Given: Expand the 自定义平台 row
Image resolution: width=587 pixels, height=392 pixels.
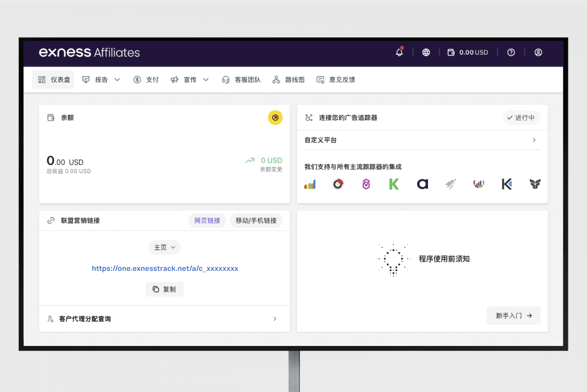Looking at the screenshot, I should pos(422,140).
